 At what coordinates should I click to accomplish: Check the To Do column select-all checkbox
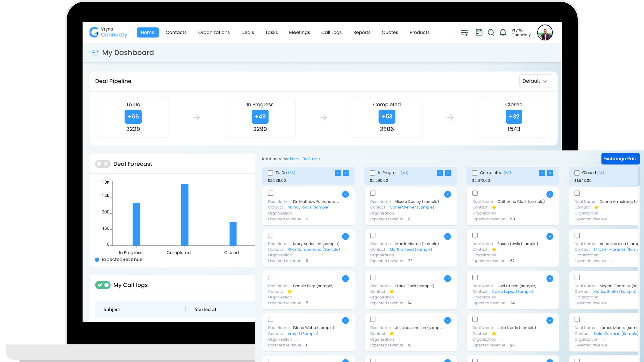[x=270, y=173]
